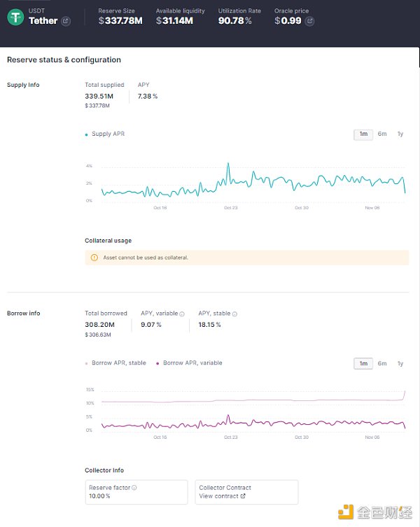
Task: Click Total borrowed value 308.20M
Action: [x=99, y=325]
